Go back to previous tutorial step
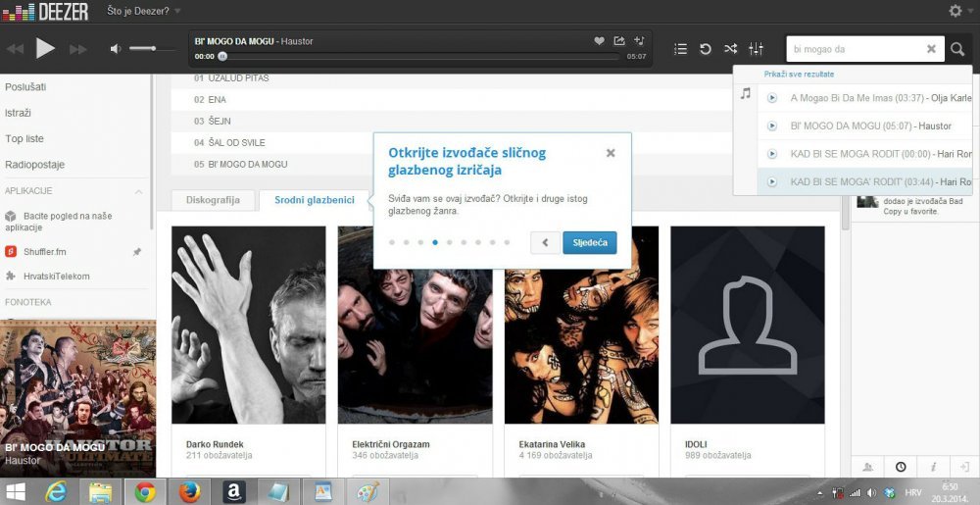 (545, 242)
